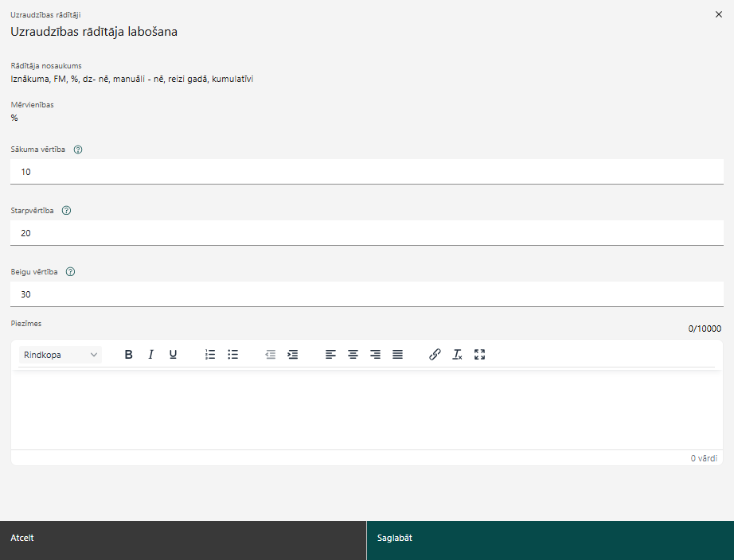This screenshot has height=560, width=734.
Task: Select the indicator name text Iznākuma, FM
Action: (x=38, y=79)
